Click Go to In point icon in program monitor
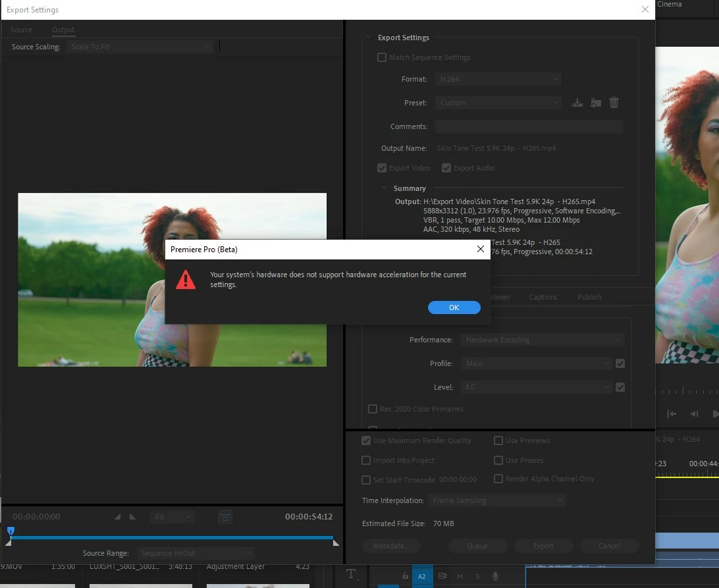The width and height of the screenshot is (719, 588). tap(672, 414)
